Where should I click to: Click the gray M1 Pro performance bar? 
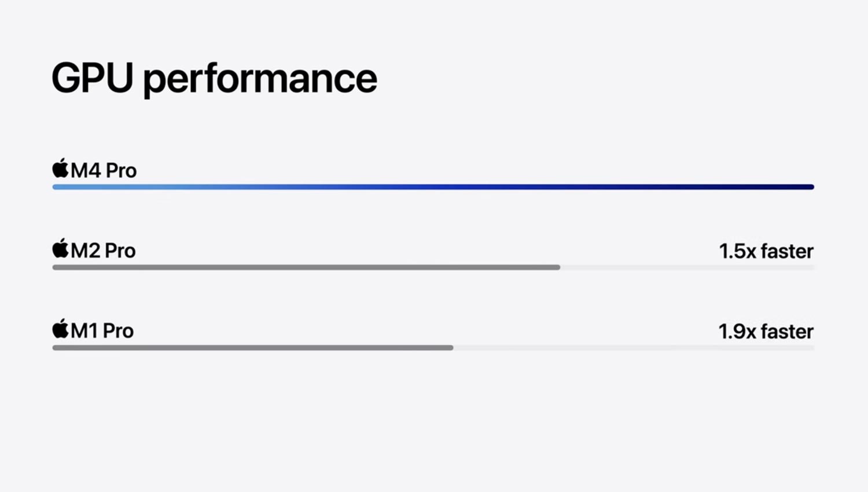(253, 348)
